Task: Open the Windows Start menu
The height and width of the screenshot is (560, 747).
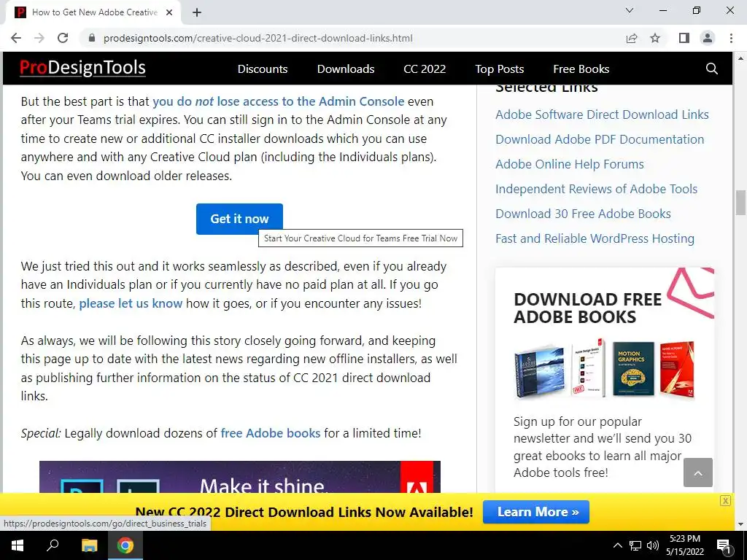Action: pyautogui.click(x=18, y=545)
